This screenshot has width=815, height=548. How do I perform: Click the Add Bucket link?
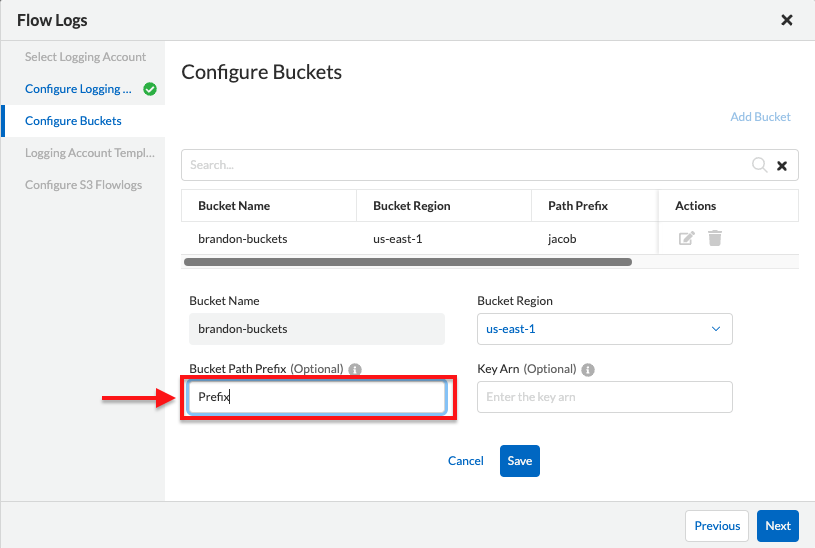point(760,117)
